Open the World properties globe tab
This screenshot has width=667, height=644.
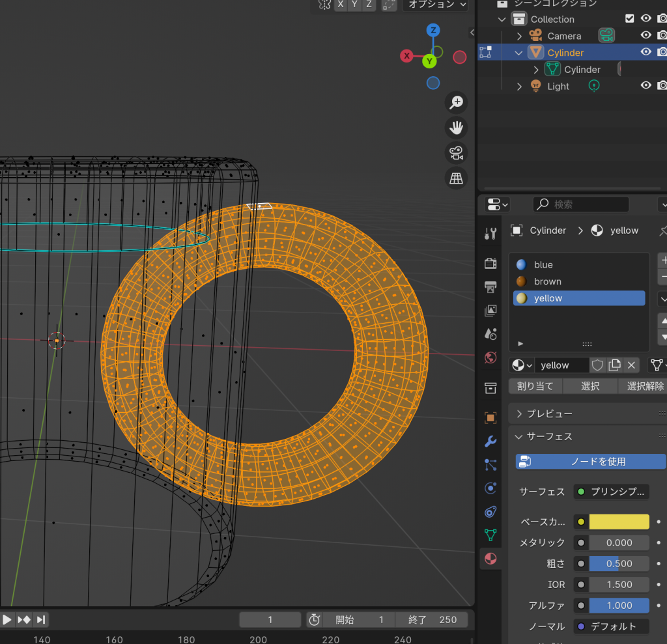(x=491, y=357)
